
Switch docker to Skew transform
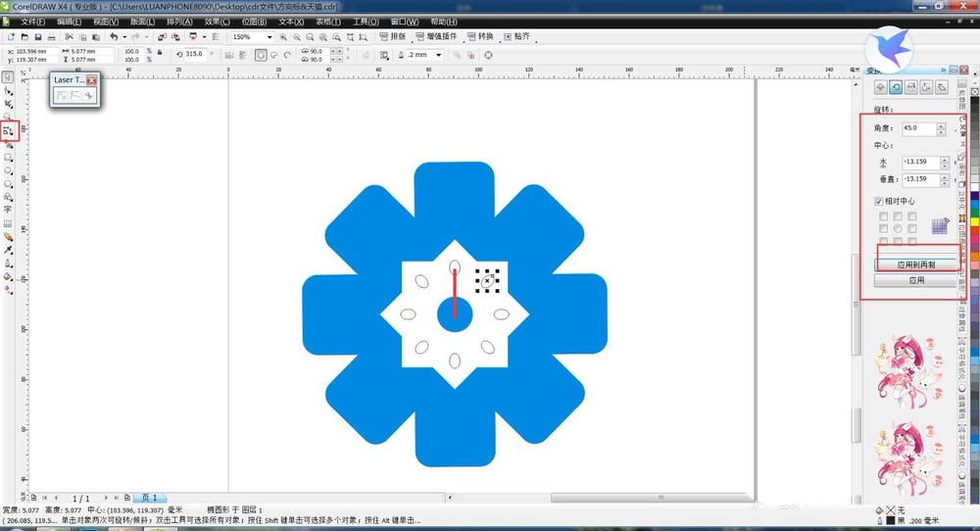(941, 87)
